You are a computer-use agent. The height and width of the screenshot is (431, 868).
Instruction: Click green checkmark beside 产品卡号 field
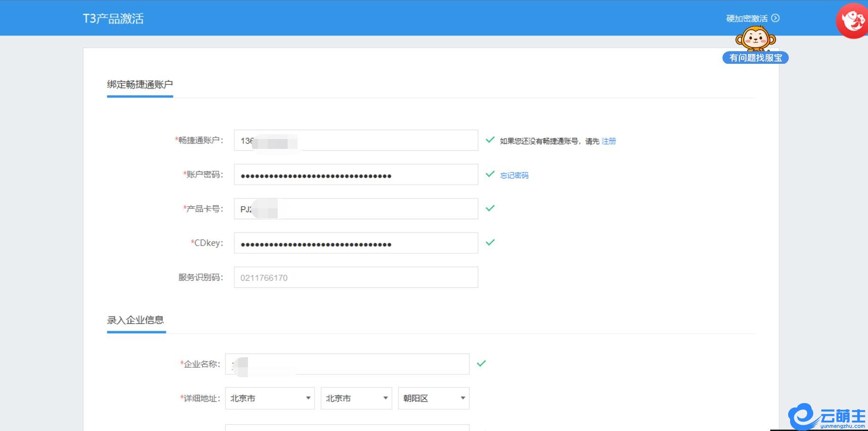point(490,208)
